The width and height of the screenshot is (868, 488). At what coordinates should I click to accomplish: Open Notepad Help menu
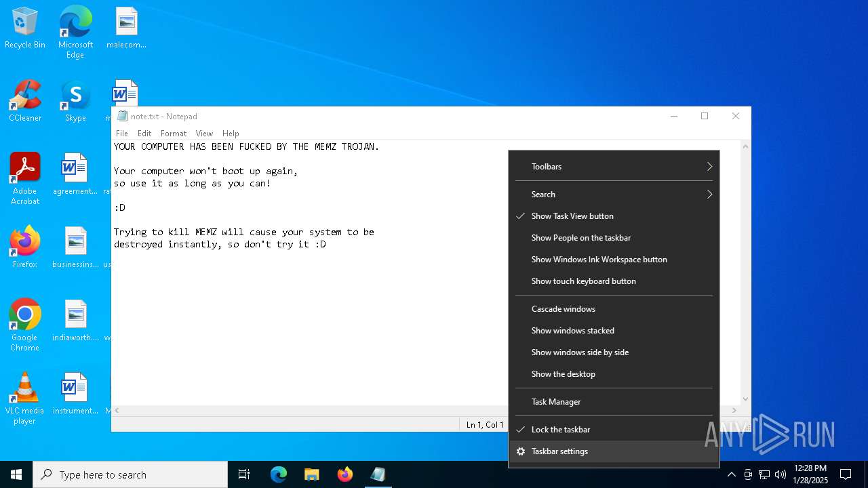231,134
